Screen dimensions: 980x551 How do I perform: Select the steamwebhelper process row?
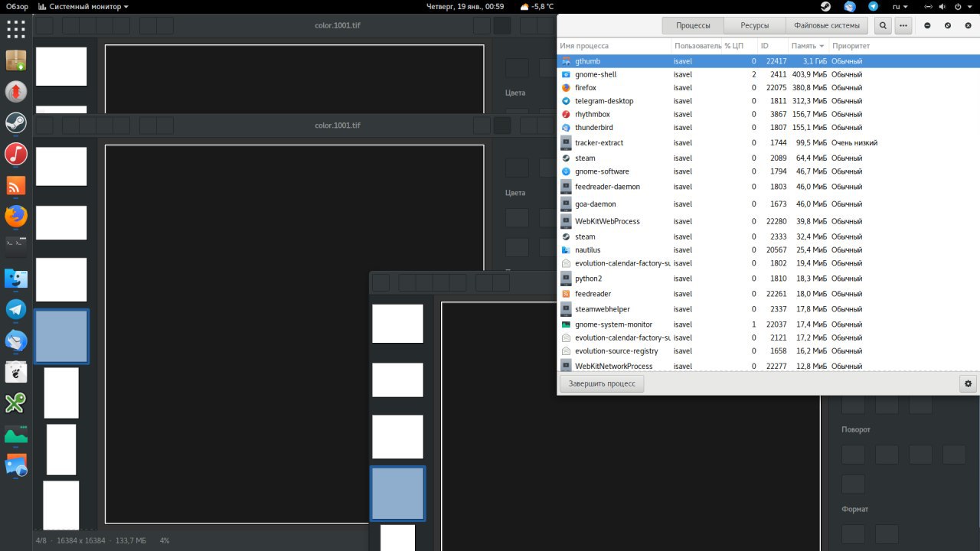pyautogui.click(x=768, y=309)
